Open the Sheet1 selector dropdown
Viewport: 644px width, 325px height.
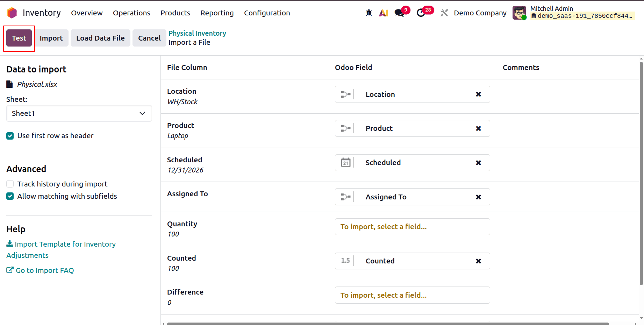[79, 113]
